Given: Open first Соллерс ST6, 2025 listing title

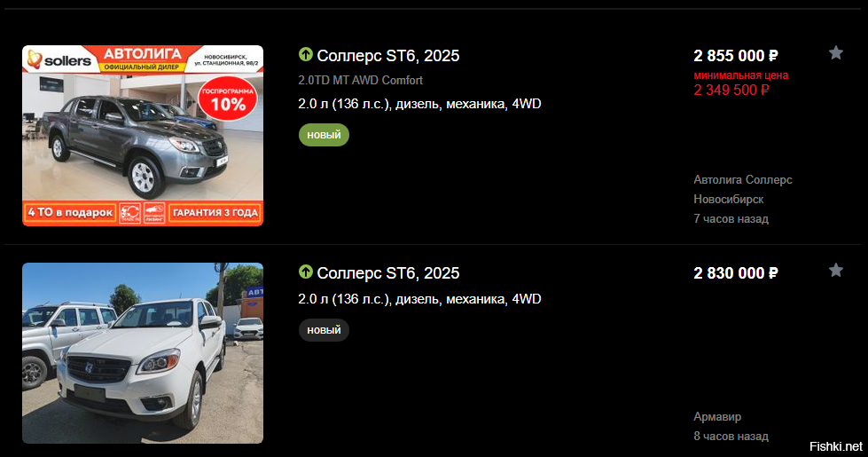Looking at the screenshot, I should [x=388, y=55].
